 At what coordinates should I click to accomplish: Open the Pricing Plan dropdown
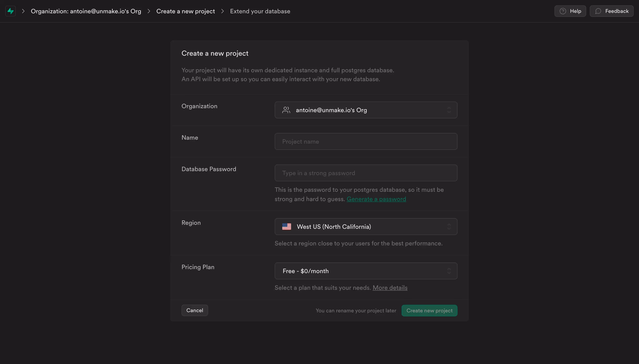click(366, 271)
